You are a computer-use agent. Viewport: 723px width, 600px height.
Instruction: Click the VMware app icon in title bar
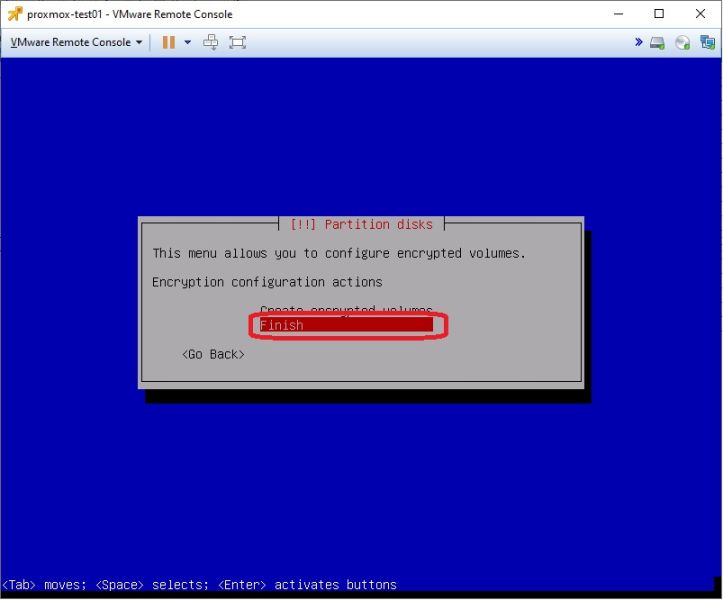(15, 14)
